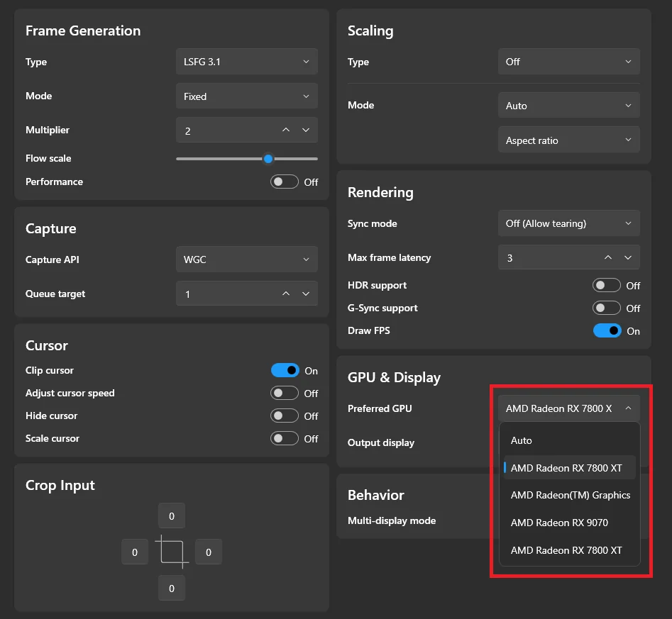Turn off Clip cursor
Image resolution: width=672 pixels, height=619 pixels.
285,370
